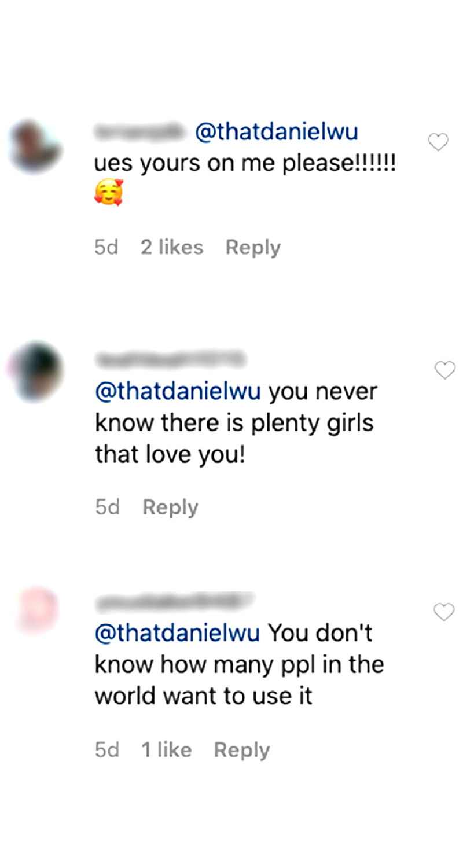Click the 5d timestamp beside "2 likes"
This screenshot has height=868, width=463.
click(106, 248)
